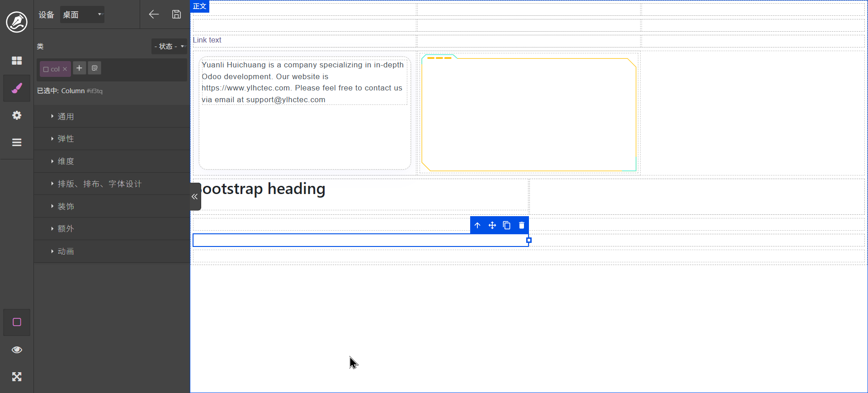Expand the 装饰 style section

[66, 206]
